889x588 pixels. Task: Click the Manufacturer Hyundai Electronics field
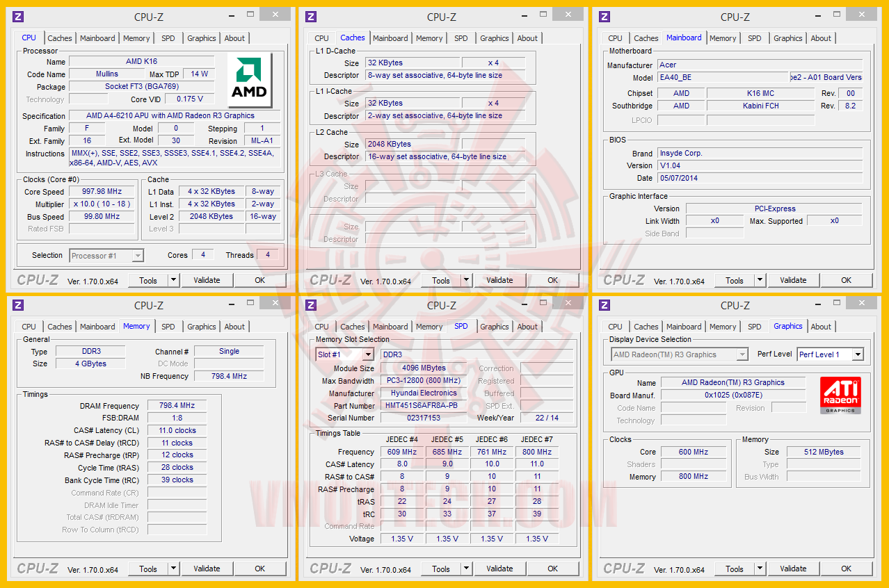[424, 393]
